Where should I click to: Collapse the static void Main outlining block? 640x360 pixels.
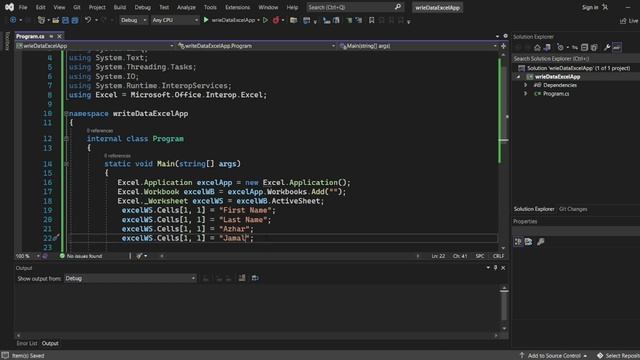click(x=66, y=164)
